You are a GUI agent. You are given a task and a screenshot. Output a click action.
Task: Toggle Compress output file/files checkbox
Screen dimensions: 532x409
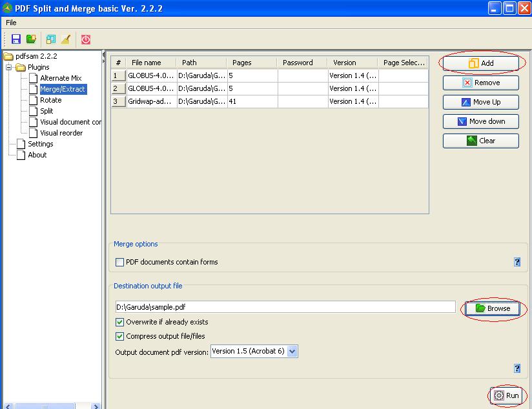119,336
